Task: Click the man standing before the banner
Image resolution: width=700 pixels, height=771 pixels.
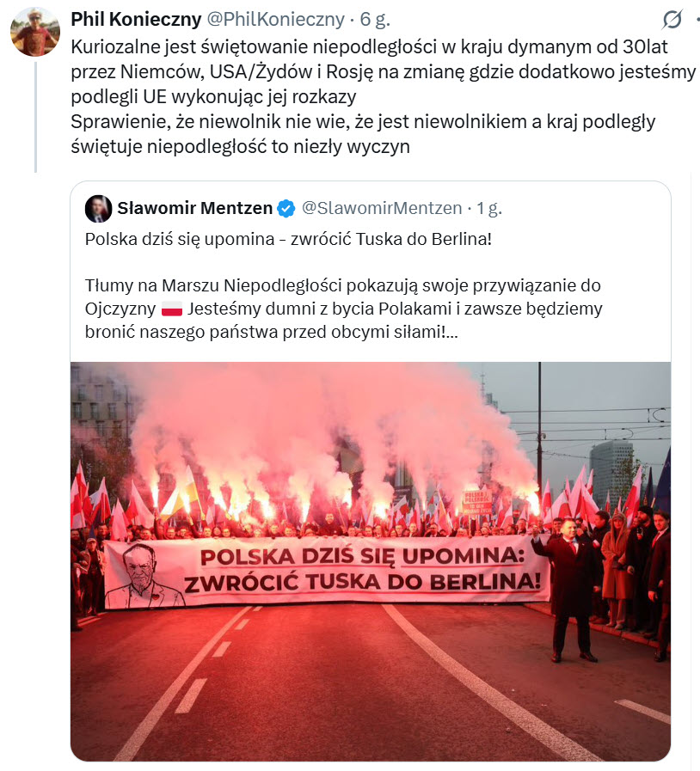Action: [569, 590]
